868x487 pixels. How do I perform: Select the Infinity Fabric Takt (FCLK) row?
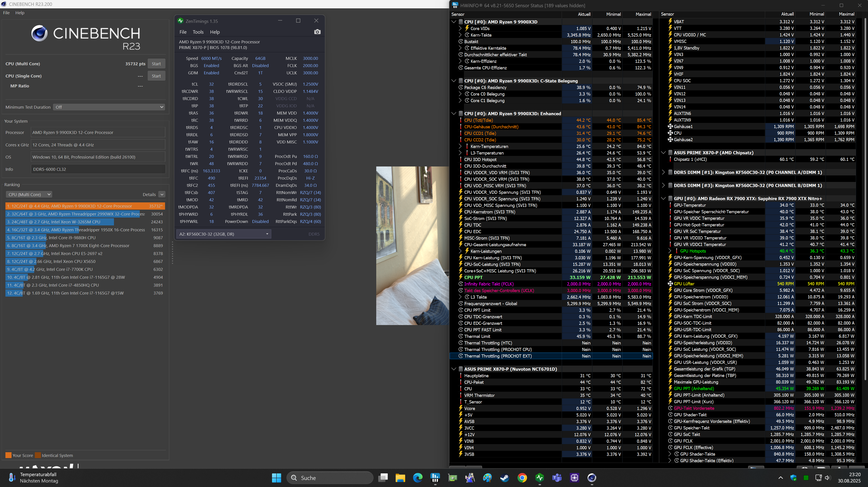pos(551,284)
